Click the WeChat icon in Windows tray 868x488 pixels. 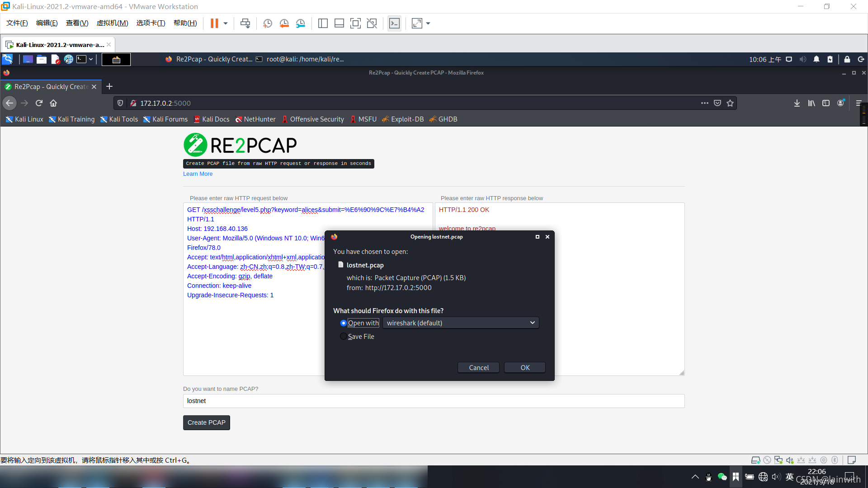722,477
